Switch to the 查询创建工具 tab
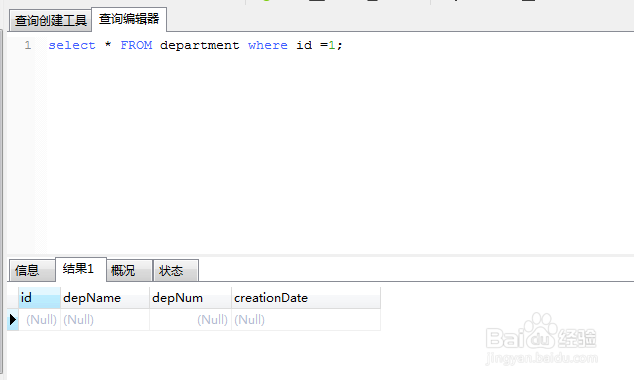Viewport: 634px width, 380px height. pyautogui.click(x=51, y=21)
